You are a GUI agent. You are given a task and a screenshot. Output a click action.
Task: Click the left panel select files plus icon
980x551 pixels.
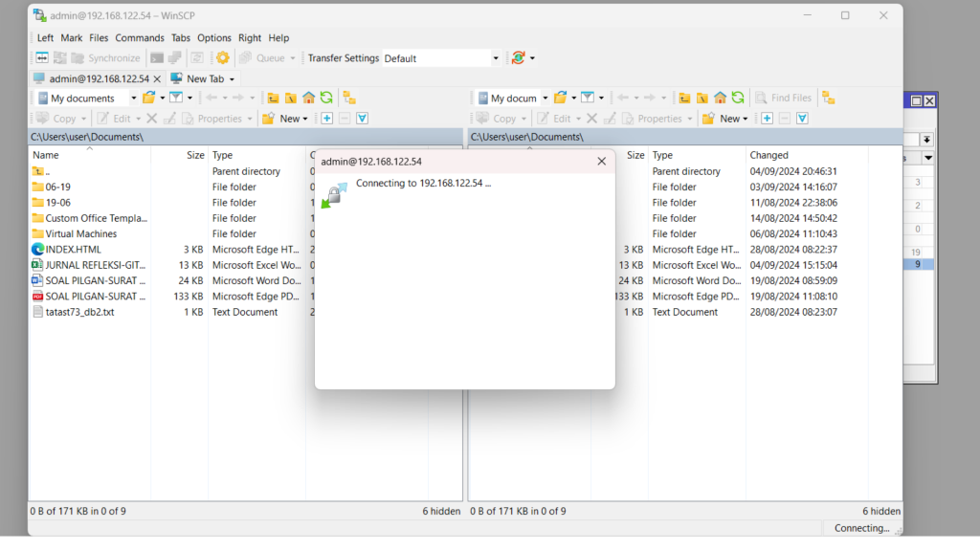pyautogui.click(x=326, y=119)
